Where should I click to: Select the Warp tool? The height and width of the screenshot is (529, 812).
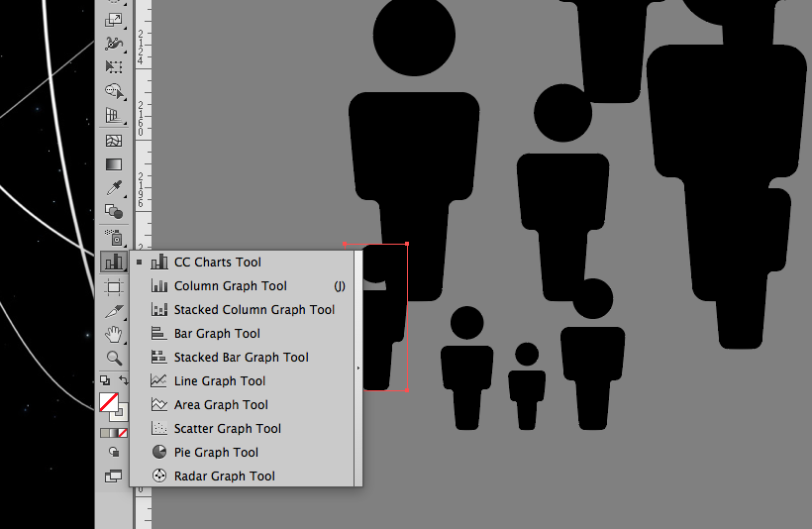click(114, 44)
